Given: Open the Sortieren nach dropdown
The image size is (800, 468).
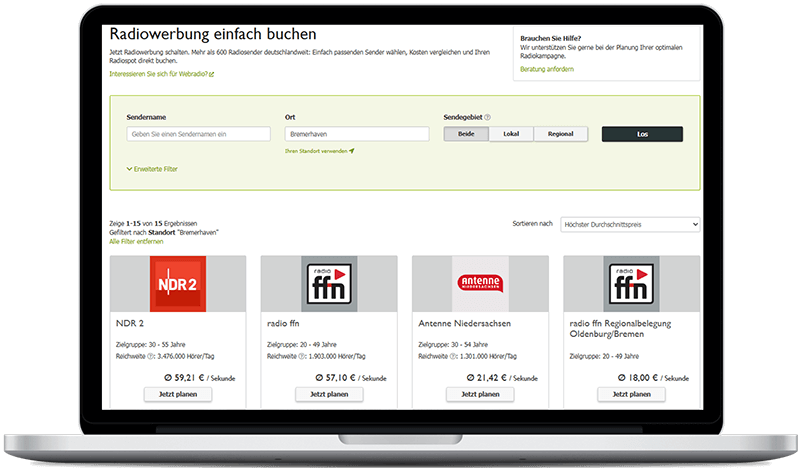Looking at the screenshot, I should [x=630, y=225].
